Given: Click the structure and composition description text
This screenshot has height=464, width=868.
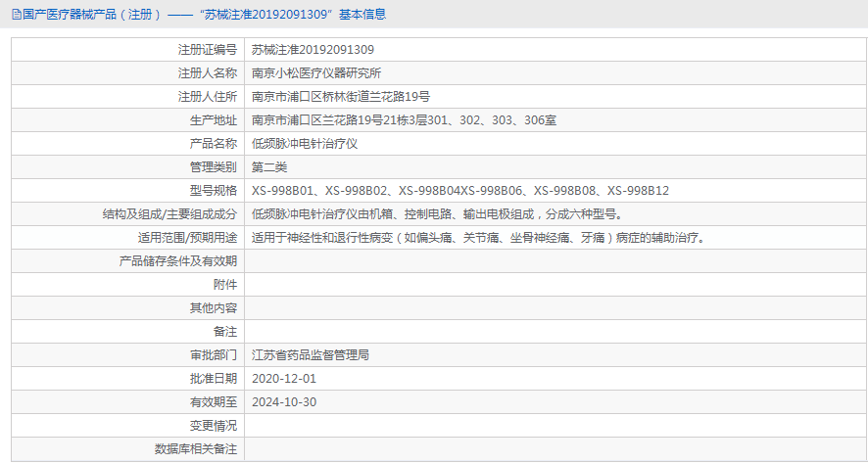Looking at the screenshot, I should 437,214.
